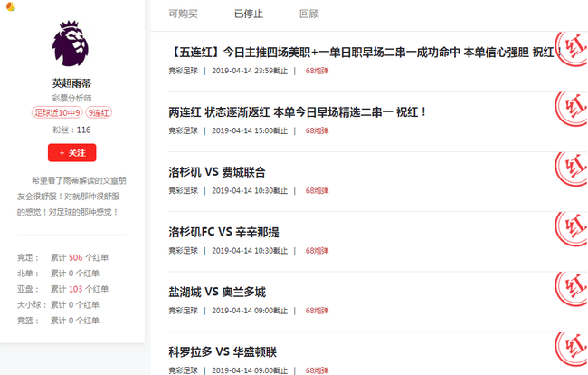Open the 两连红 状态逐渐返红 article

[x=298, y=112]
